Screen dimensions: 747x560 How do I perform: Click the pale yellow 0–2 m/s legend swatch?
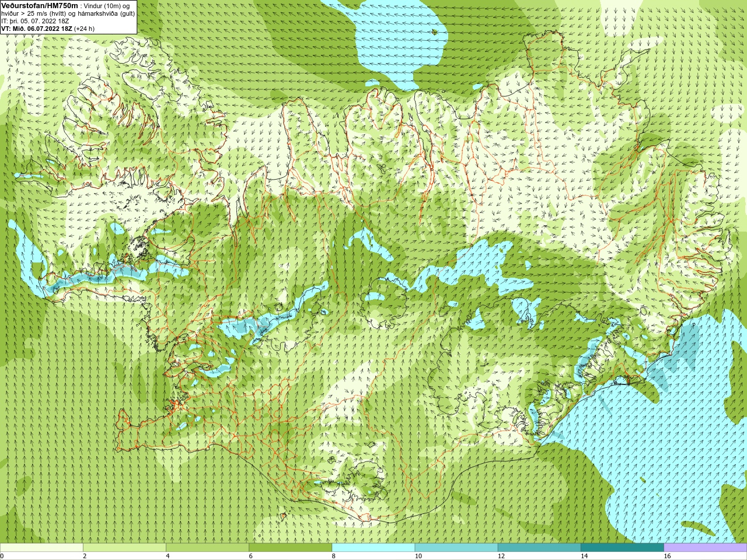(x=41, y=548)
